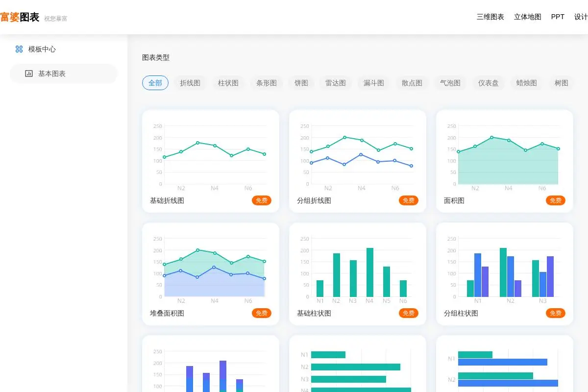Filter charts by 气泡图
588x392 pixels.
[x=450, y=83]
